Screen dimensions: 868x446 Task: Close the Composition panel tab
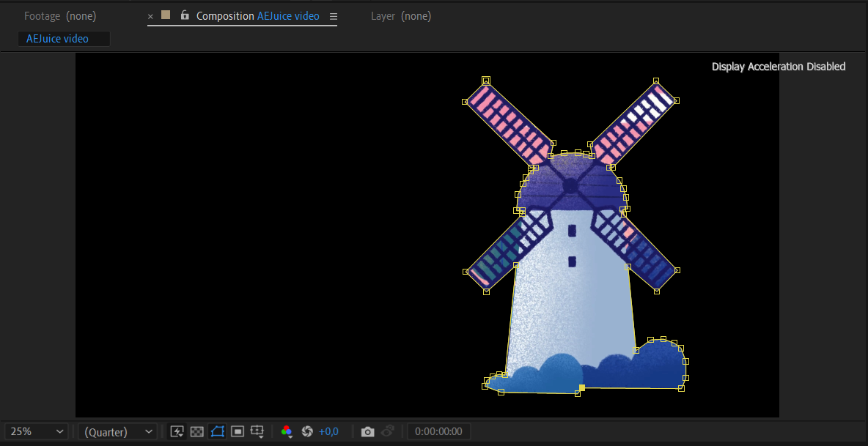coord(150,16)
